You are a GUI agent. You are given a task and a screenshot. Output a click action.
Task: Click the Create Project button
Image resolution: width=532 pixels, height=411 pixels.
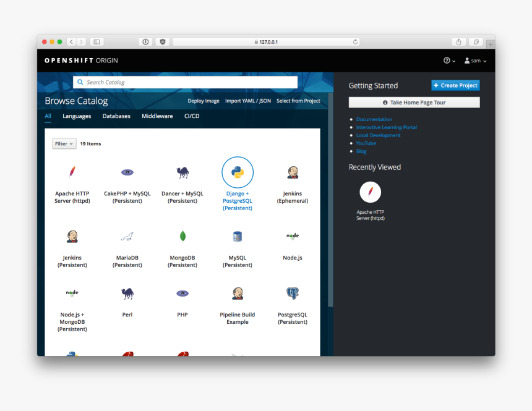pyautogui.click(x=455, y=85)
